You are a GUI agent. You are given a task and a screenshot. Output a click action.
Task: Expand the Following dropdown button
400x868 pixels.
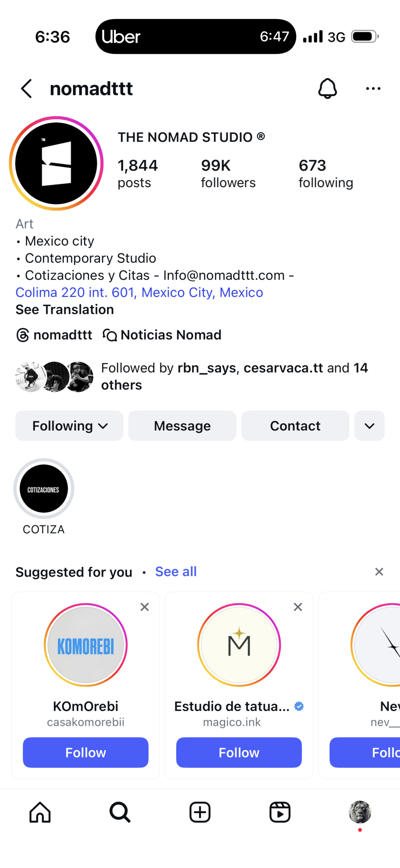click(x=69, y=426)
